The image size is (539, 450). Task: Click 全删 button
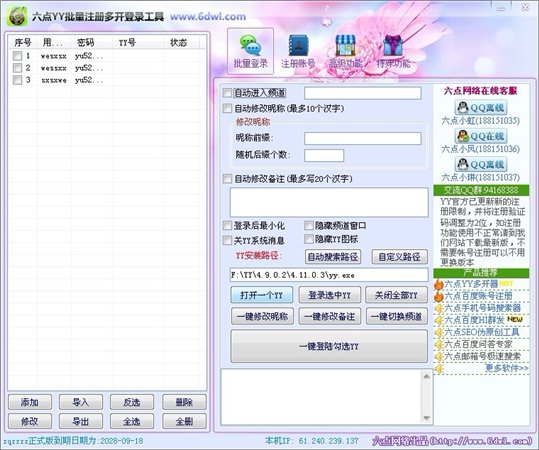(184, 421)
